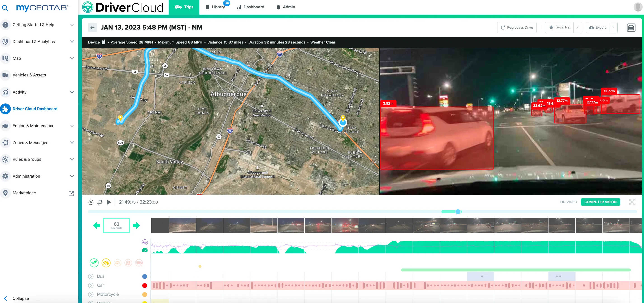The image size is (644, 303).
Task: Click the Activity chart icon
Action: click(x=5, y=92)
